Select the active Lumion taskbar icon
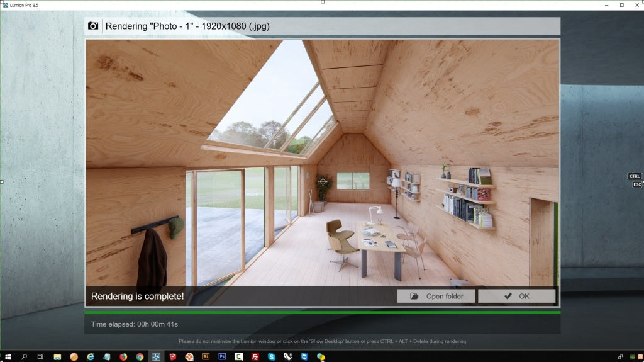The height and width of the screenshot is (362, 644). click(x=156, y=356)
